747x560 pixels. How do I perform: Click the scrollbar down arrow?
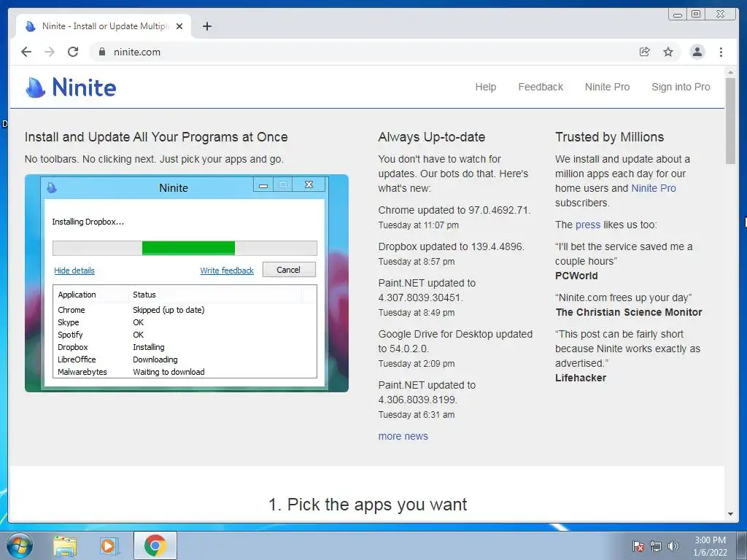tap(730, 514)
